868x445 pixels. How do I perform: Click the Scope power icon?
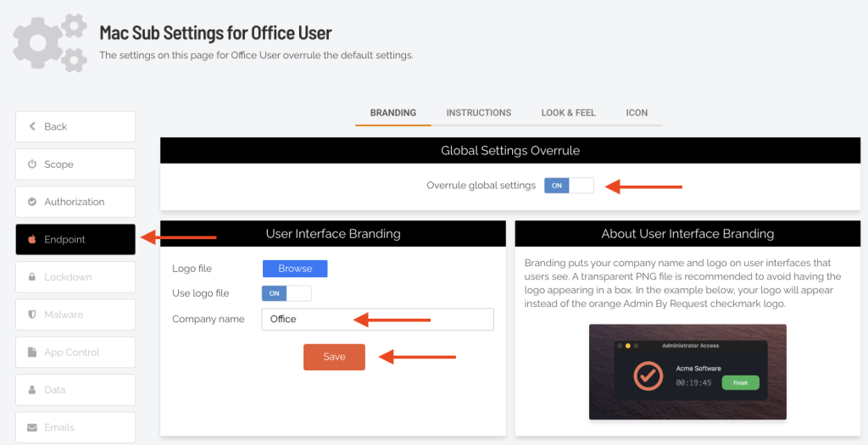point(32,164)
